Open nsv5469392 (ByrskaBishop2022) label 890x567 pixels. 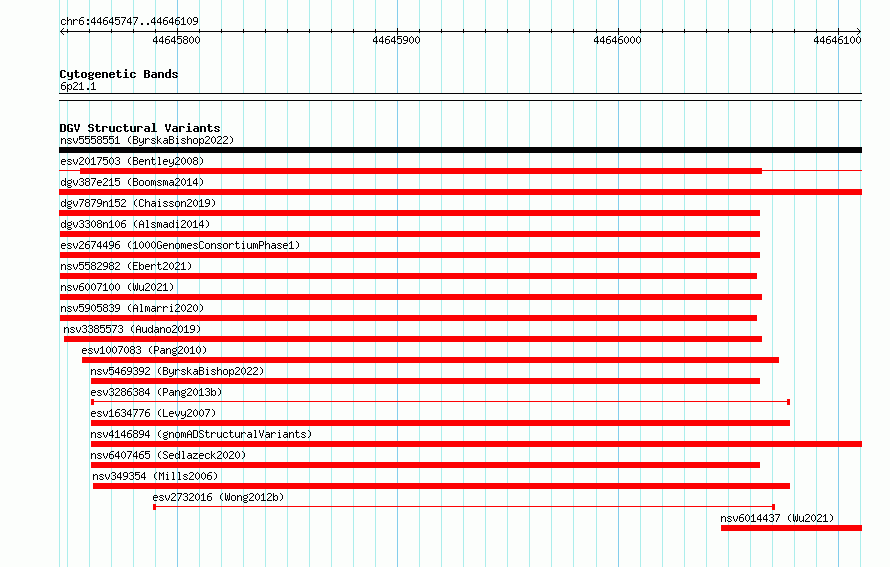177,371
